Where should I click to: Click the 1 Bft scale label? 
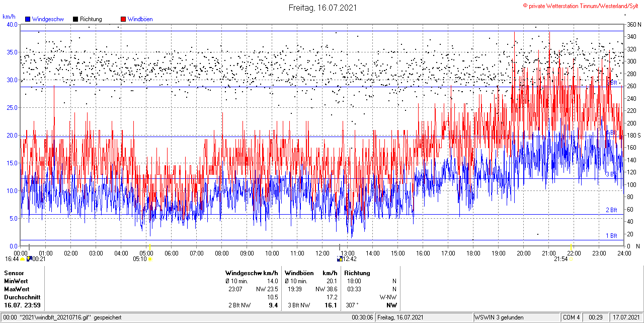pyautogui.click(x=611, y=236)
